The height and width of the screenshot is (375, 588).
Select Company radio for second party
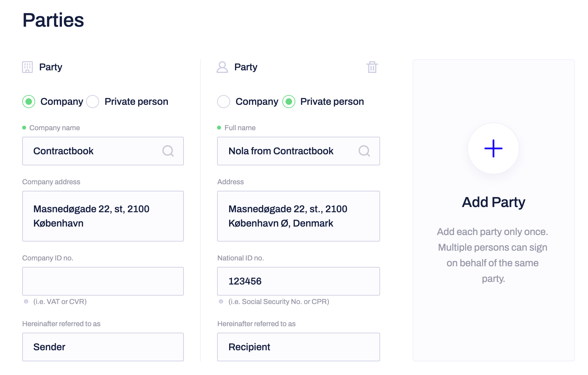(x=224, y=102)
